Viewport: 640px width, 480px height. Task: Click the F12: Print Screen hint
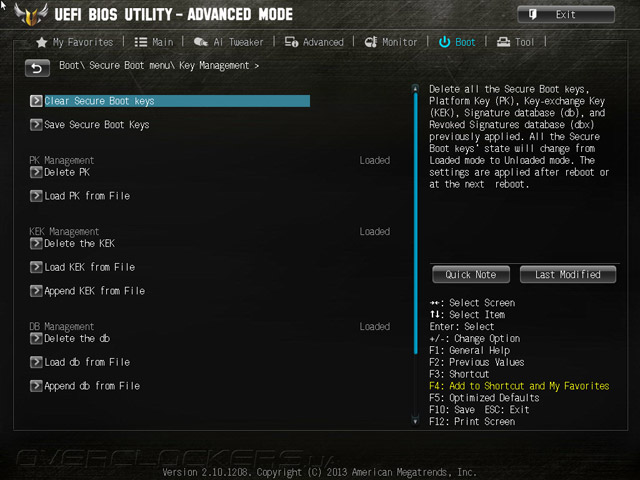pyautogui.click(x=472, y=422)
